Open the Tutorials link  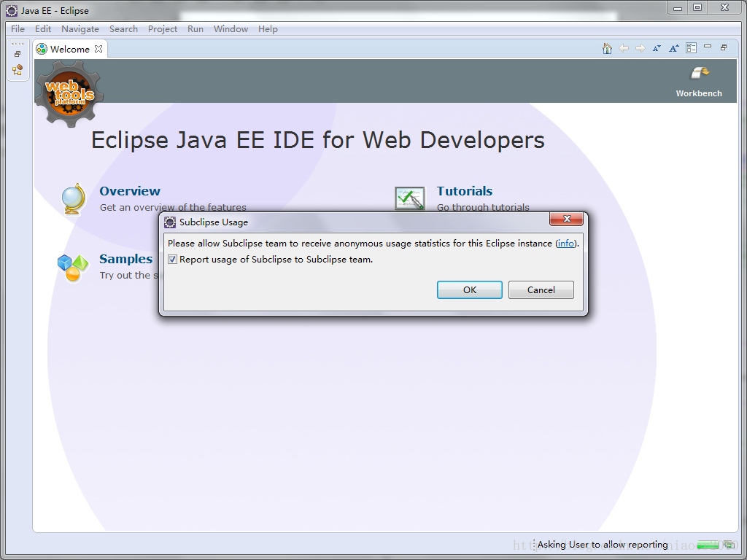(x=465, y=191)
